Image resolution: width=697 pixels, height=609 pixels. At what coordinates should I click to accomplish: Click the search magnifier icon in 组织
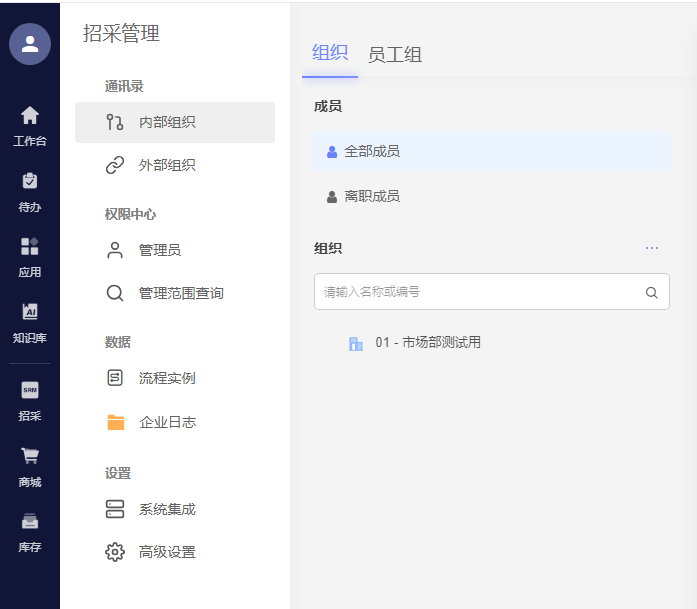tap(651, 293)
